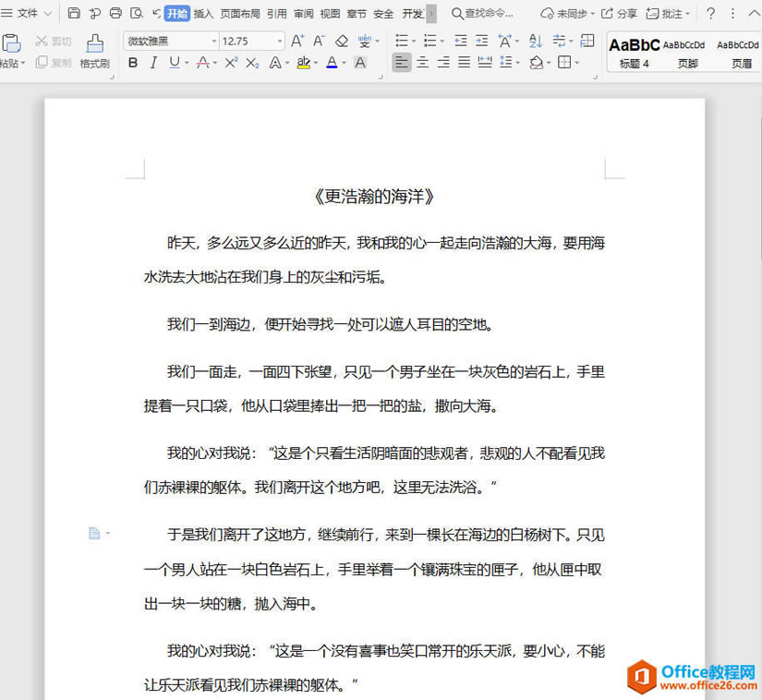The width and height of the screenshot is (762, 700).
Task: Apply the blue font color
Action: 332,63
